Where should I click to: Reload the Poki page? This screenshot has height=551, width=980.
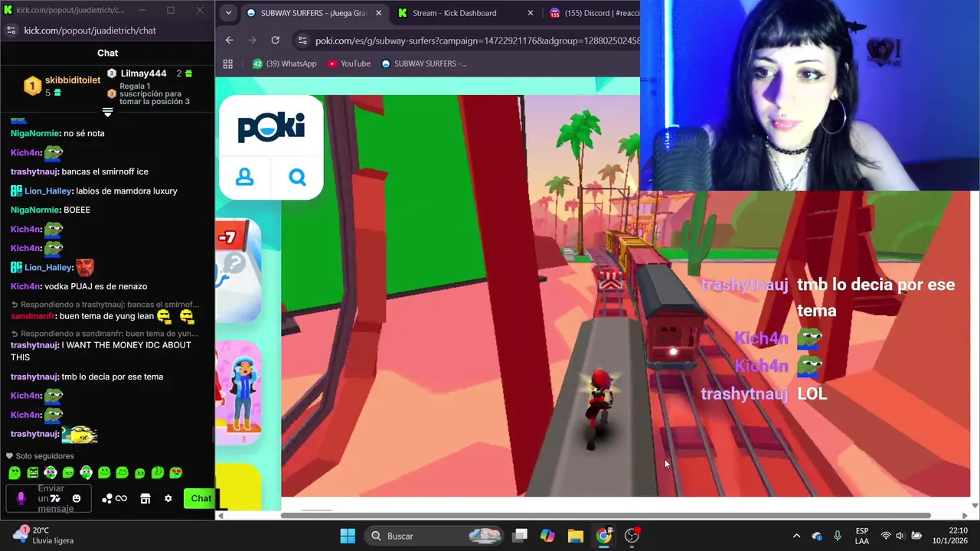(276, 40)
